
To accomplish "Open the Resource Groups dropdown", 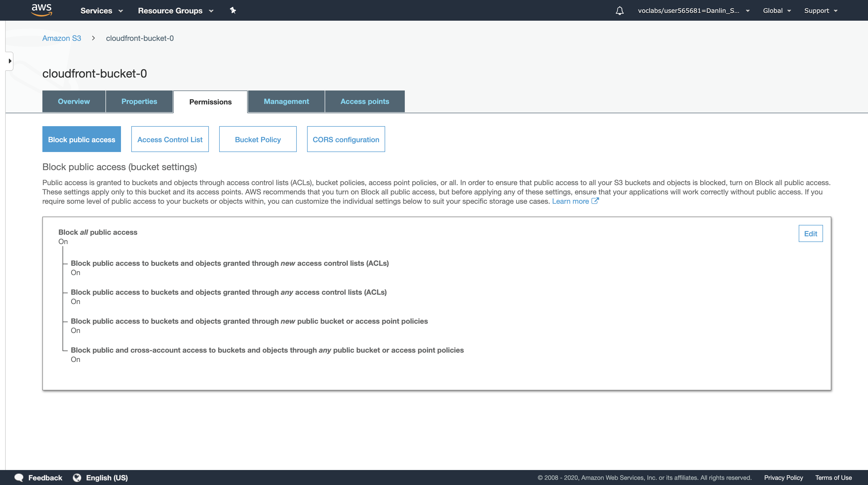I will tap(176, 11).
